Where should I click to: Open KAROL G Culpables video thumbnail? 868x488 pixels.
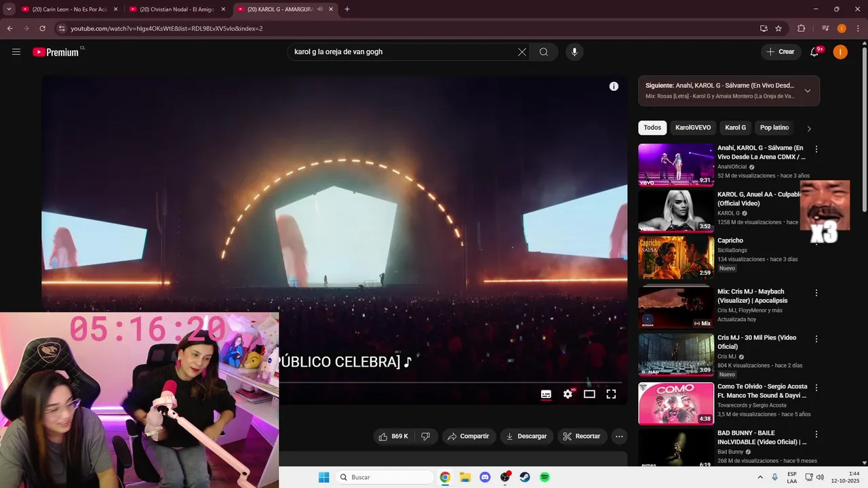676,211
